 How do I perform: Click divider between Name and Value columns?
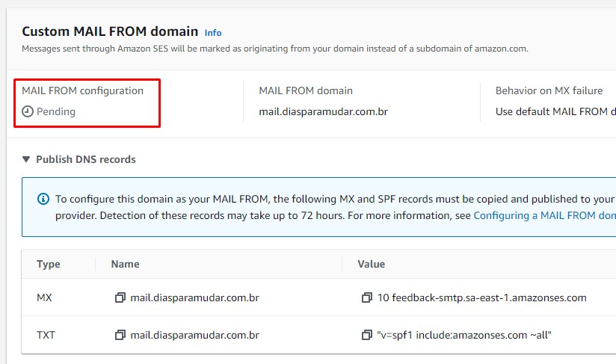(342, 264)
